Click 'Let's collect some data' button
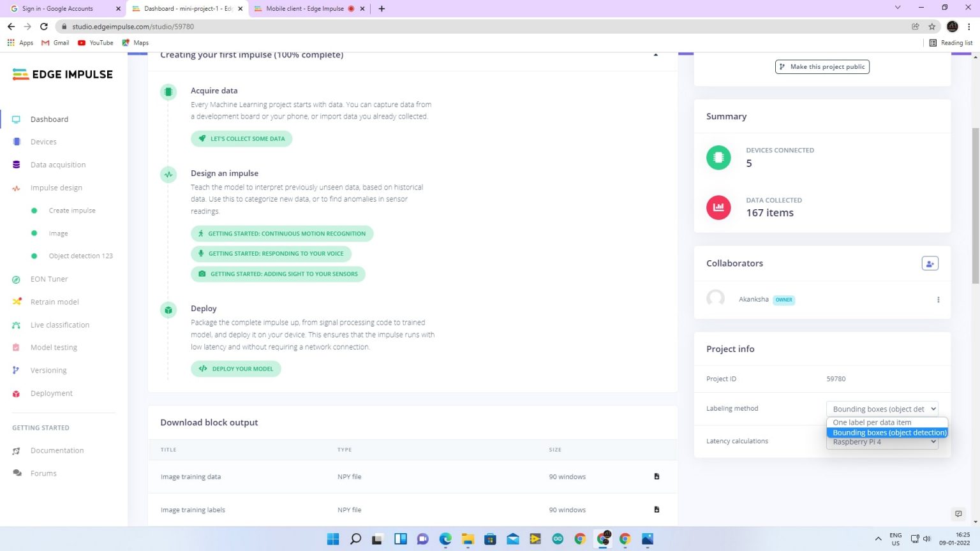This screenshot has width=980, height=551. [x=241, y=139]
